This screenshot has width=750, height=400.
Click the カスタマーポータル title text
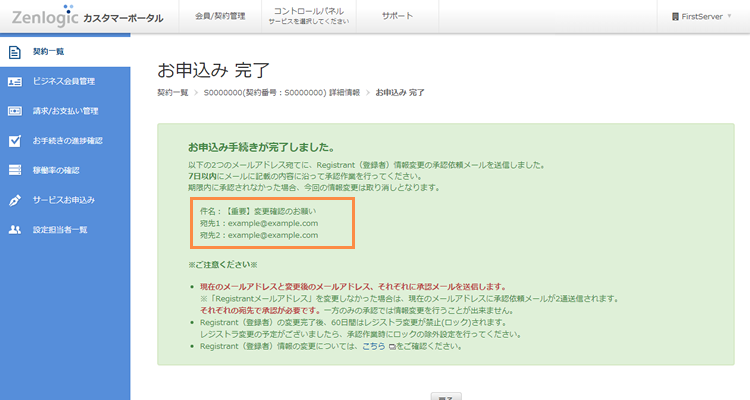coord(123,19)
